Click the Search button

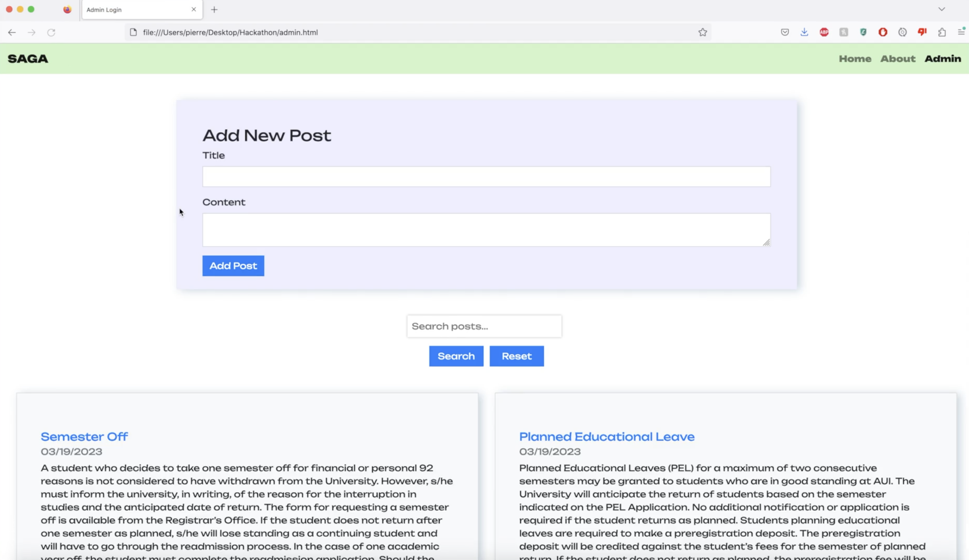click(456, 356)
